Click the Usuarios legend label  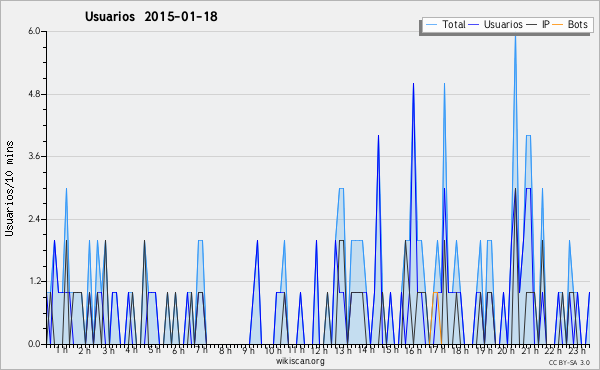503,24
